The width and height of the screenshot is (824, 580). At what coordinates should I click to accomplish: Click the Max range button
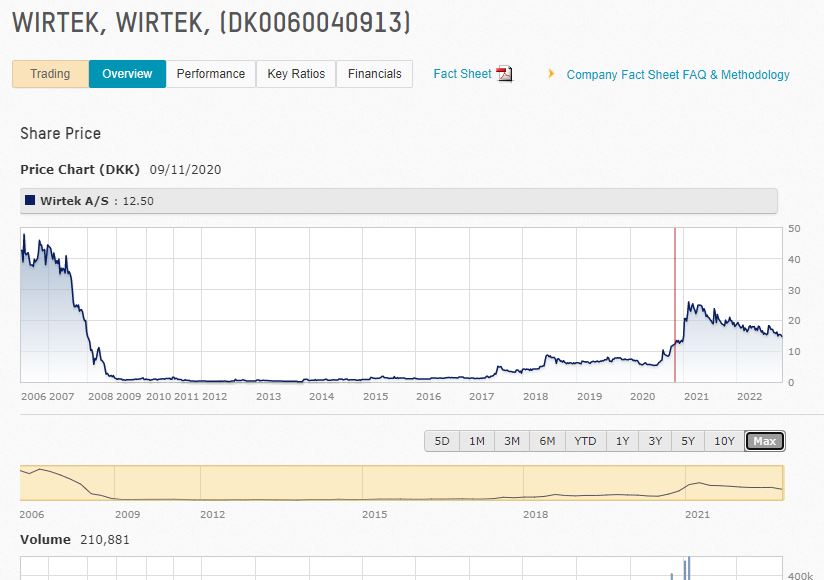pos(765,441)
